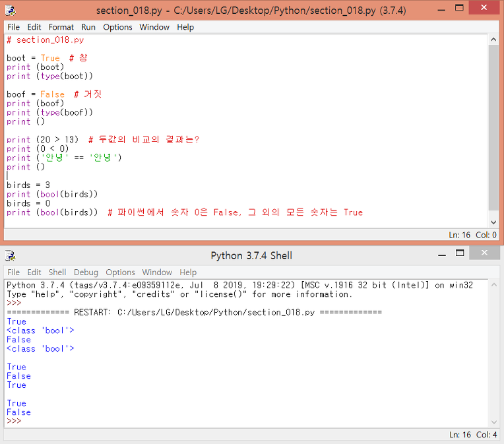This screenshot has height=444, width=504.
Task: Maximize the Python 3.7.4 Shell window
Action: [460, 253]
